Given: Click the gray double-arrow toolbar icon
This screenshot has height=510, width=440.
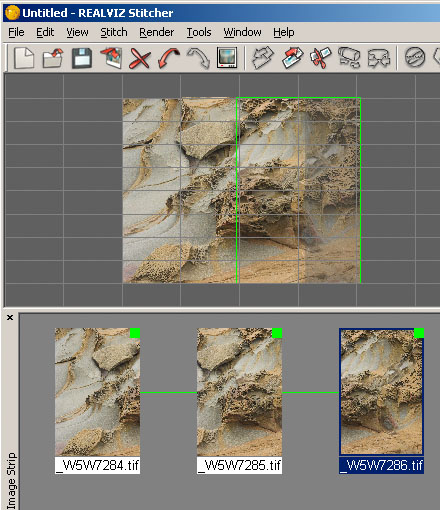Looking at the screenshot, I should (263, 58).
